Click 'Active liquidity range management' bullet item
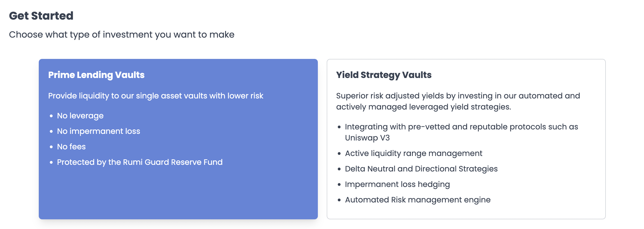 coord(414,153)
